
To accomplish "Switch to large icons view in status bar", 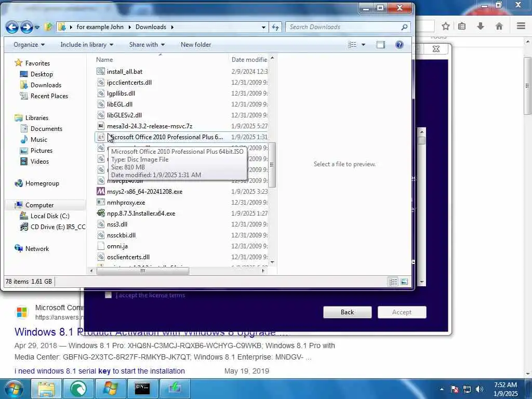I will coord(404,282).
